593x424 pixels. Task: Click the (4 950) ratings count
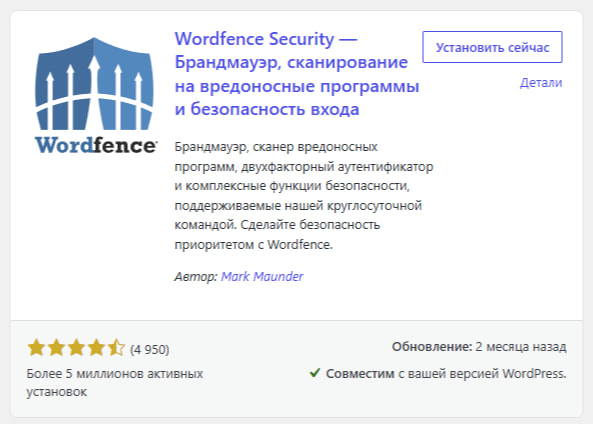(149, 349)
